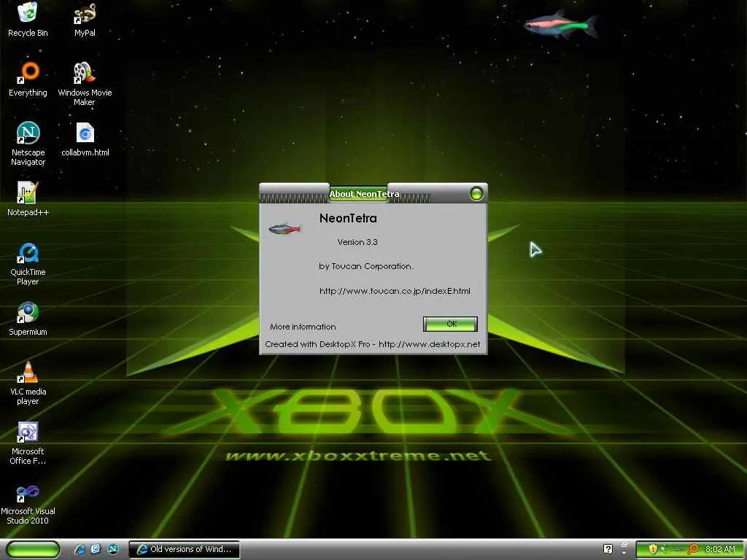Launch the Notepad++ shortcut
Image resolution: width=747 pixels, height=560 pixels.
tap(28, 199)
